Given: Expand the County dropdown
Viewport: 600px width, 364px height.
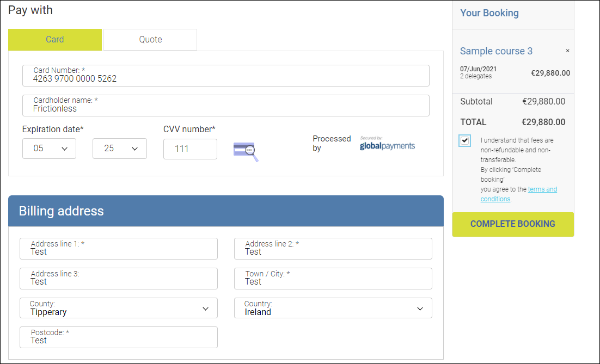Looking at the screenshot, I should 119,309.
